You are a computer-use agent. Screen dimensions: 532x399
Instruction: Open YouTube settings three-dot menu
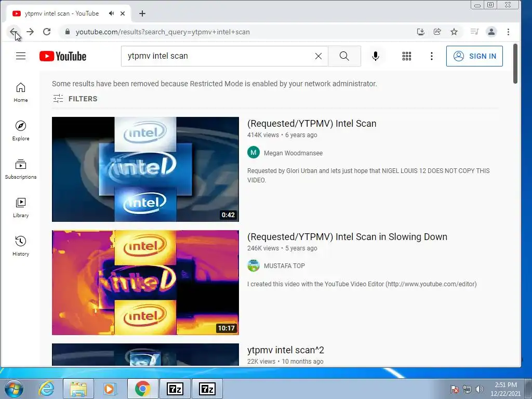[x=432, y=56]
